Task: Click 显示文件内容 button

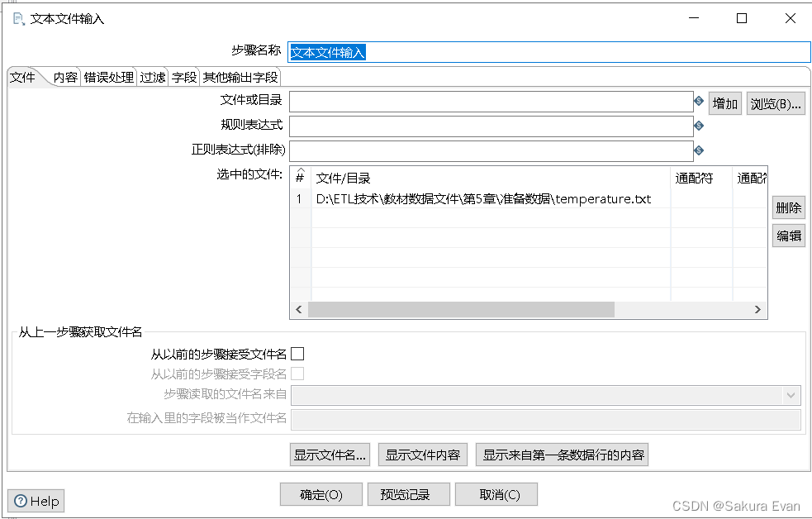Action: 423,455
